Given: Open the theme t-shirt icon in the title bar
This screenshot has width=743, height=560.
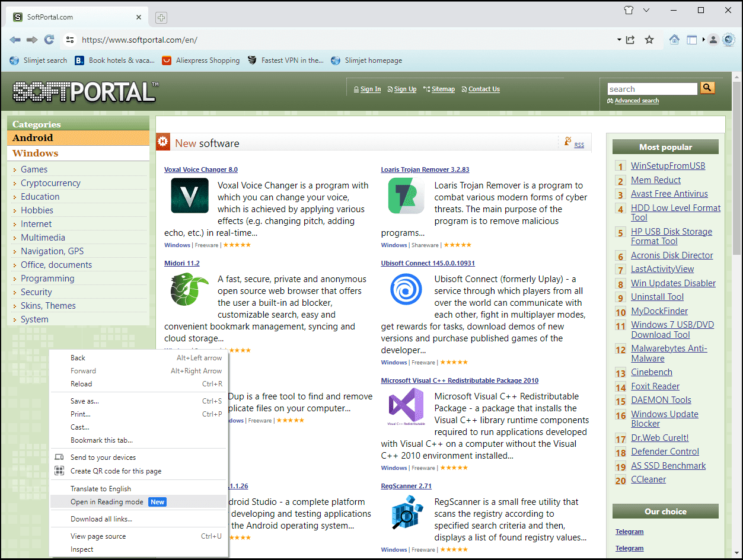Looking at the screenshot, I should click(x=629, y=10).
